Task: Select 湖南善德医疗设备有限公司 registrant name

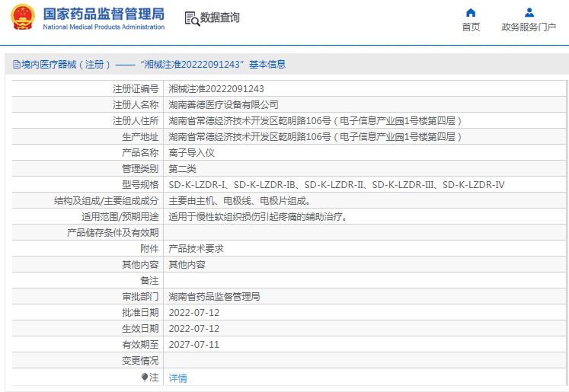Action: tap(223, 105)
